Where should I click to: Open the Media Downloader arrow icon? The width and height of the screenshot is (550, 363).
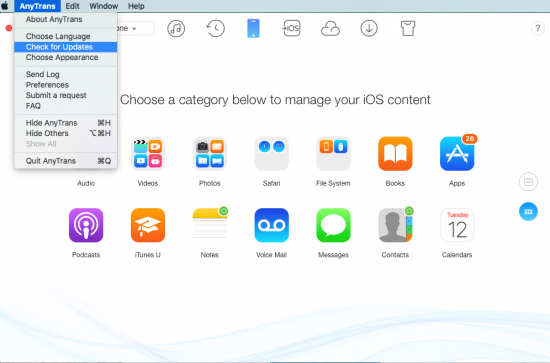click(x=369, y=28)
